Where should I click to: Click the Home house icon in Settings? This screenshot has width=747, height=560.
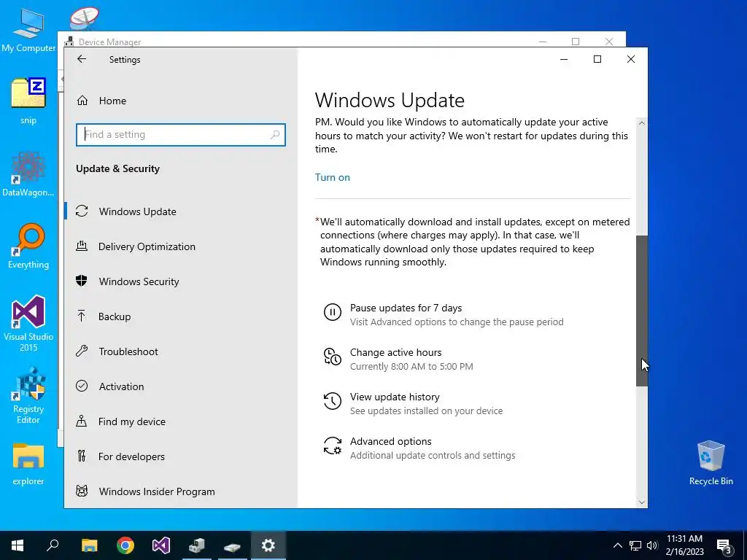click(82, 101)
